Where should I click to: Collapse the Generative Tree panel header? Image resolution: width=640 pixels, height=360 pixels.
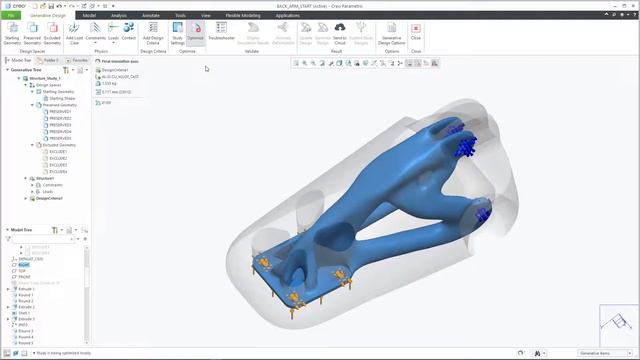coord(7,70)
